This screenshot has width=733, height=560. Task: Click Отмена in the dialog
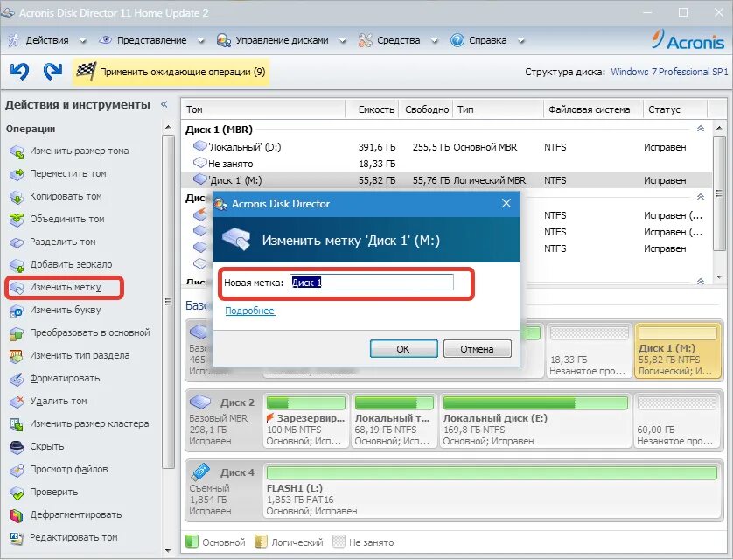pos(477,349)
